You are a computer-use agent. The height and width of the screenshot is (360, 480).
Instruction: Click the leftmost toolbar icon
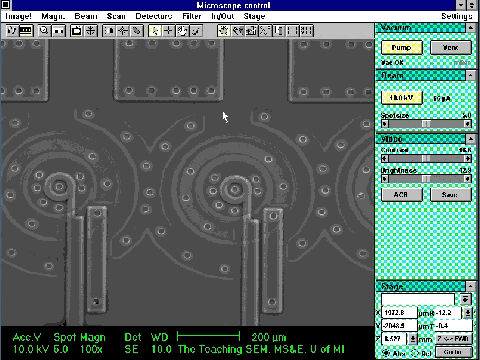tap(12, 31)
